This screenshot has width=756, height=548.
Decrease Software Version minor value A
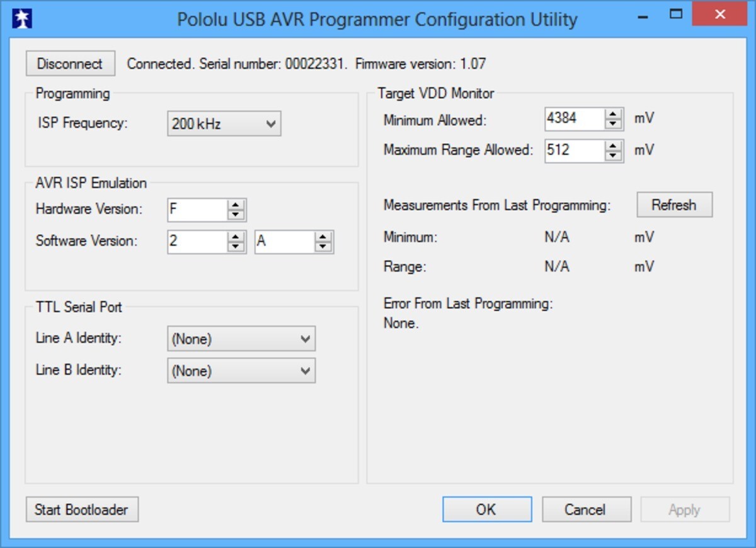tap(323, 247)
